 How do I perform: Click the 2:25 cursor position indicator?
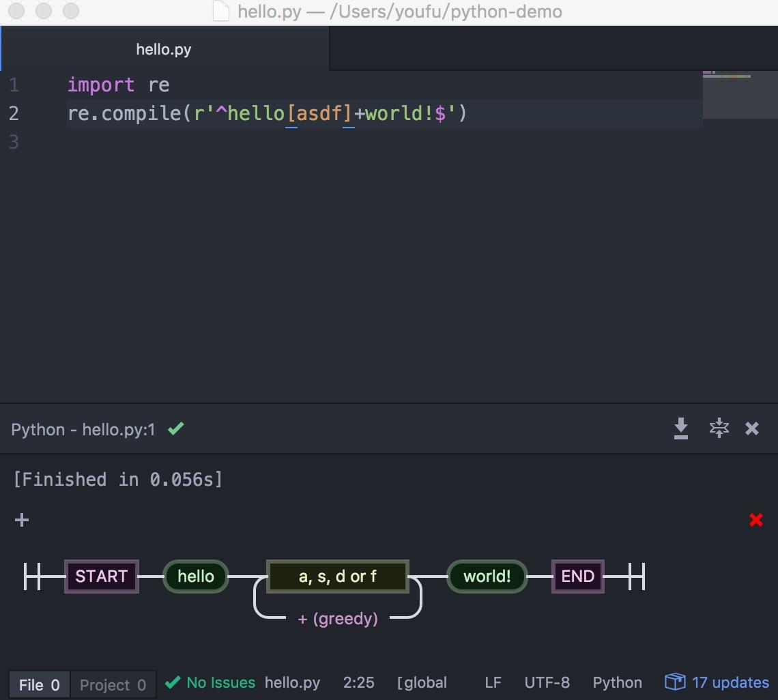click(359, 683)
